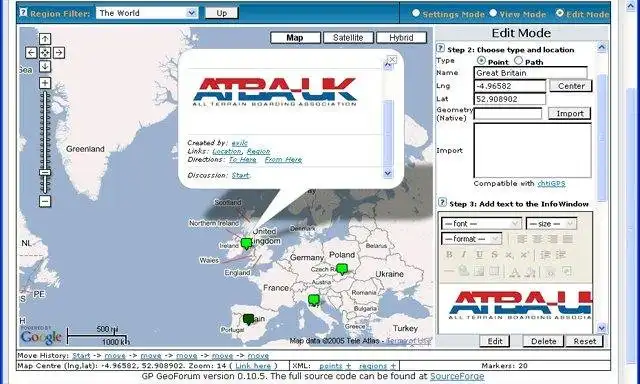Align text left in editor toolbar

pyautogui.click(x=522, y=239)
